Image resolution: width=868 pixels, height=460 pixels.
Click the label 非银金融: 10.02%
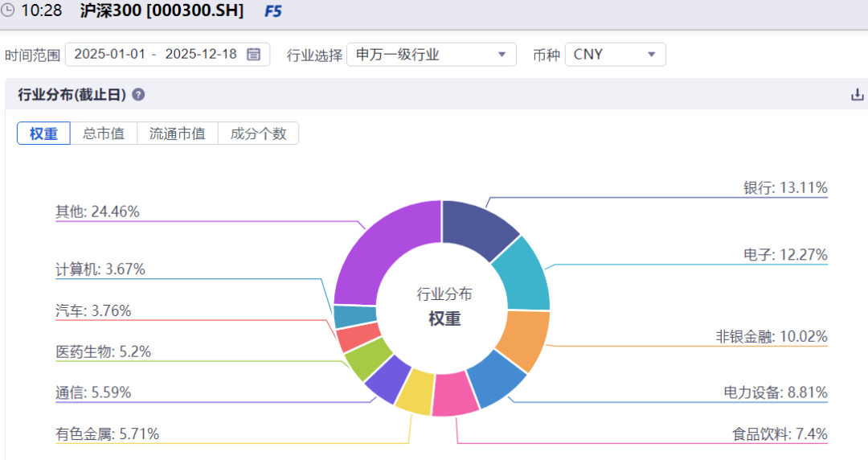(x=771, y=336)
